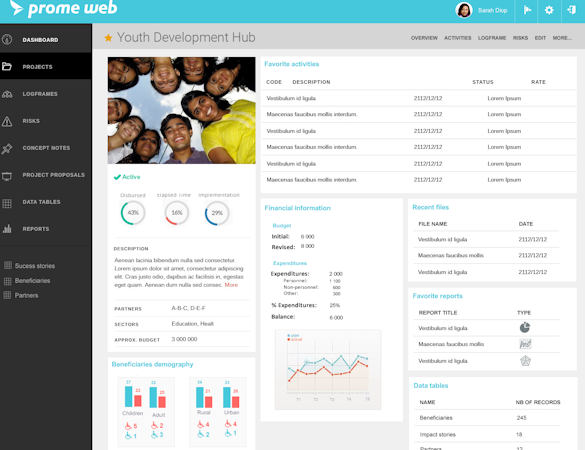Expand the MORE... menu
The height and width of the screenshot is (450, 585).
(x=562, y=38)
